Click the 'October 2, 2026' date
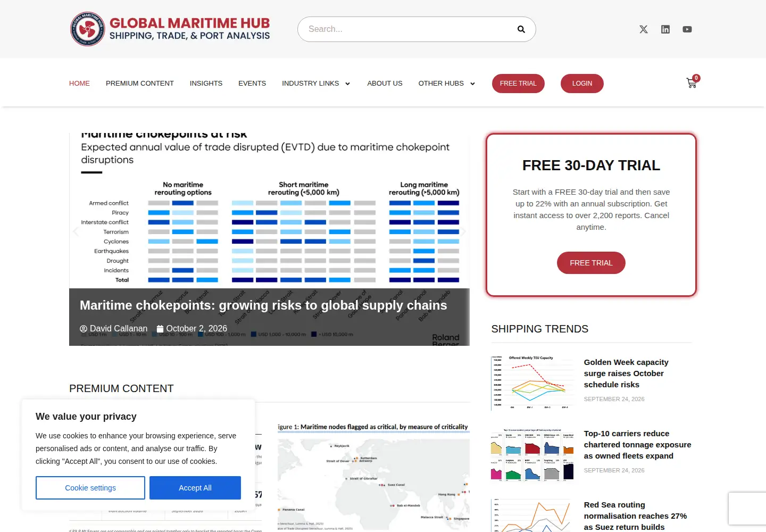766x532 pixels. 191,329
